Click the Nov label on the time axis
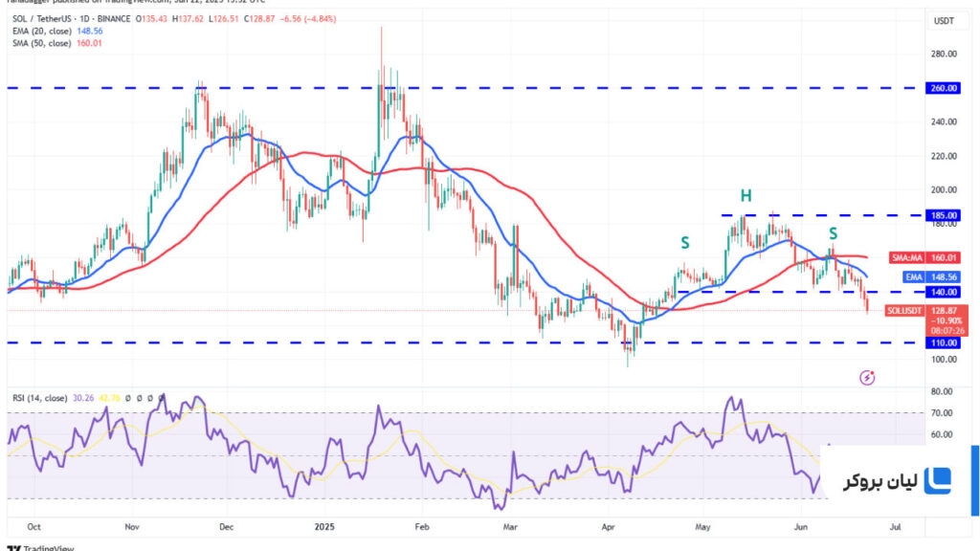 132,527
